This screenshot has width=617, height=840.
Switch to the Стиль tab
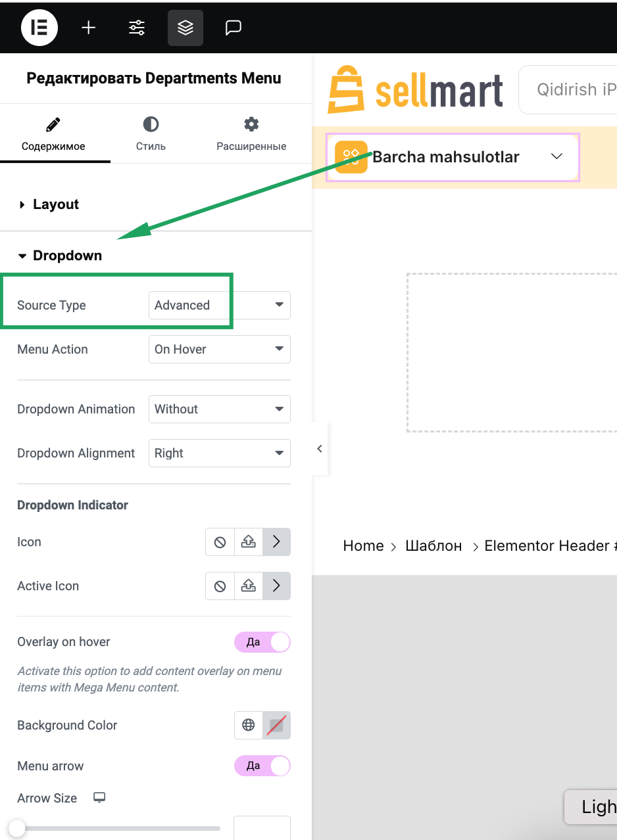(x=151, y=134)
